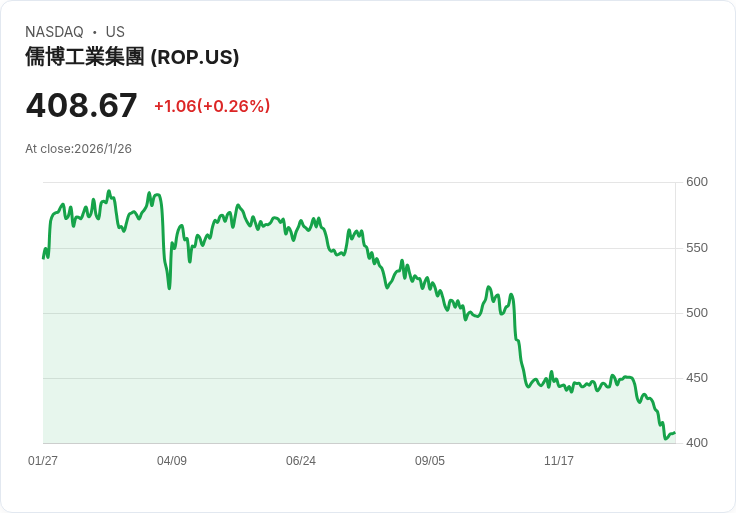The image size is (736, 513).
Task: Click the 04/09 x-axis date label
Action: click(x=172, y=460)
